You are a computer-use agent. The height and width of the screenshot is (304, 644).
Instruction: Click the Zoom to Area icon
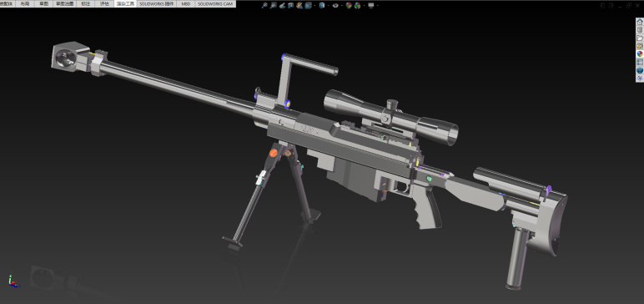273,5
